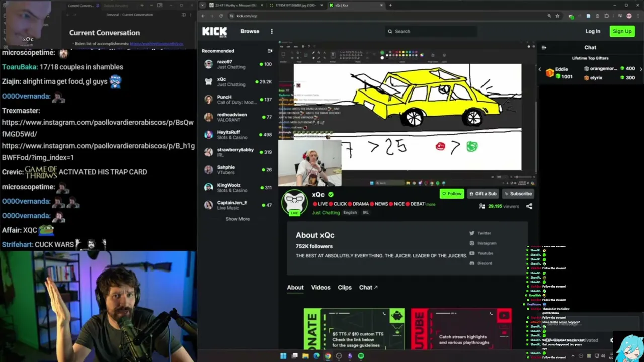
Task: Click the share icon beside viewer count
Action: tap(529, 206)
